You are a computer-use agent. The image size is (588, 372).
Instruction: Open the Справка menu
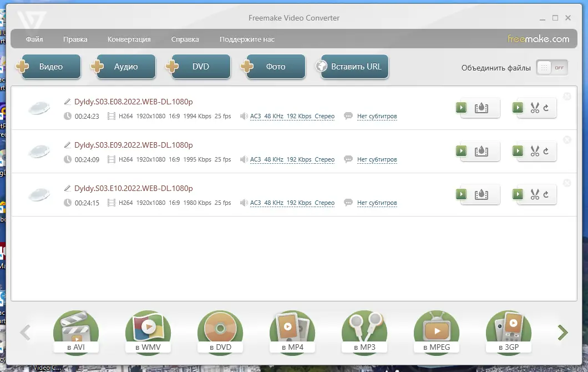click(x=185, y=39)
